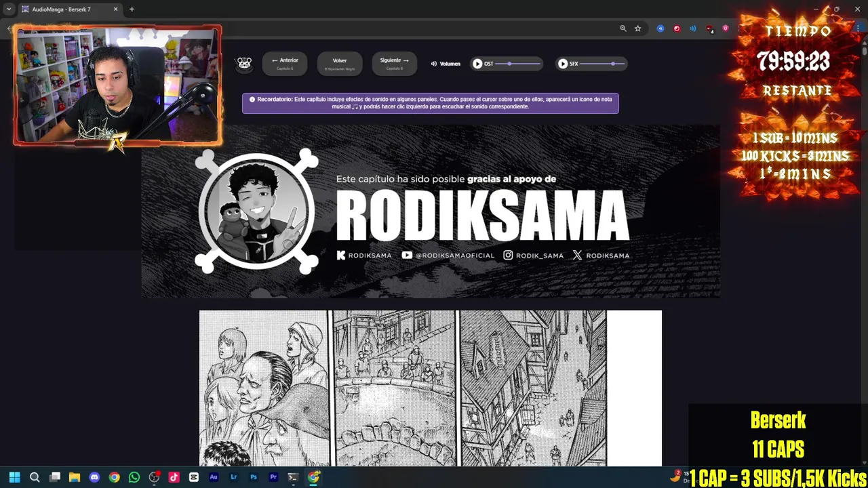This screenshot has width=868, height=488.
Task: Open a new browser tab
Action: pyautogui.click(x=132, y=9)
